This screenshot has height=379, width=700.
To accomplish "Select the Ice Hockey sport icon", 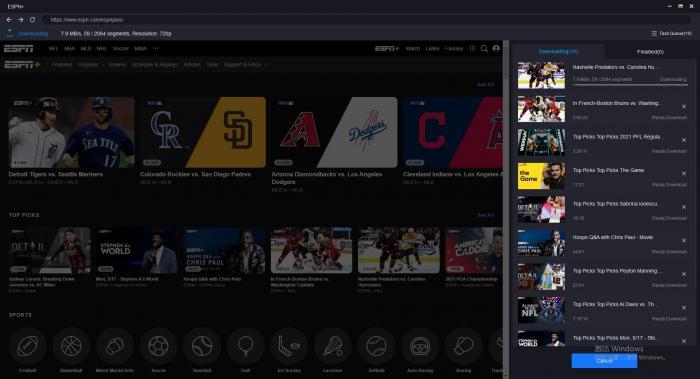I will pyautogui.click(x=289, y=346).
